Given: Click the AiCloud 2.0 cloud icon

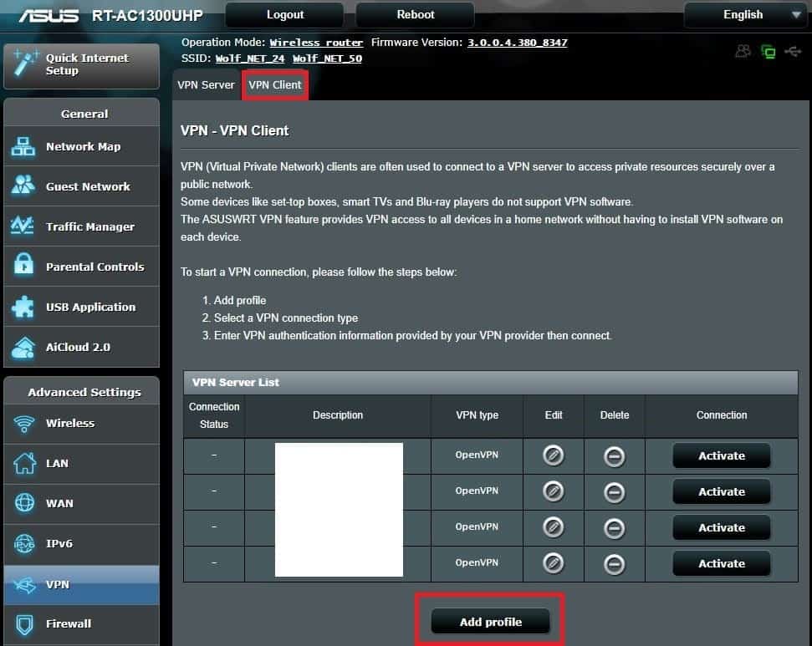Looking at the screenshot, I should pyautogui.click(x=23, y=348).
